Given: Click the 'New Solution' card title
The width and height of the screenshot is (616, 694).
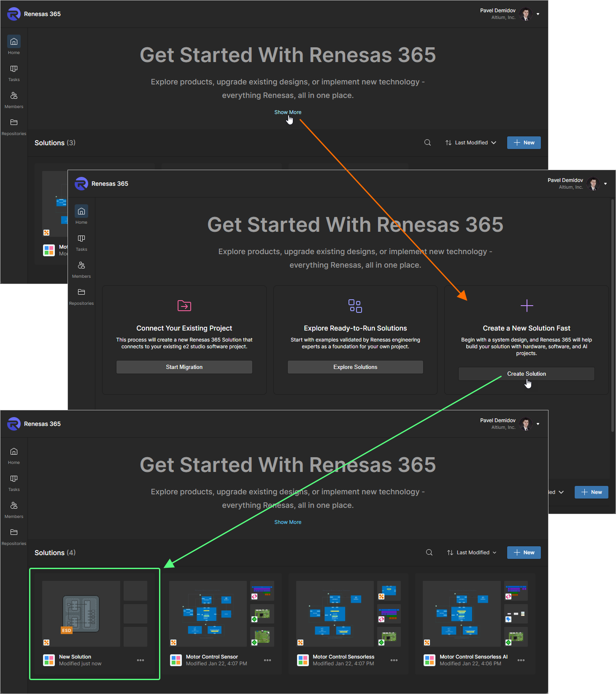Looking at the screenshot, I should pyautogui.click(x=75, y=657).
